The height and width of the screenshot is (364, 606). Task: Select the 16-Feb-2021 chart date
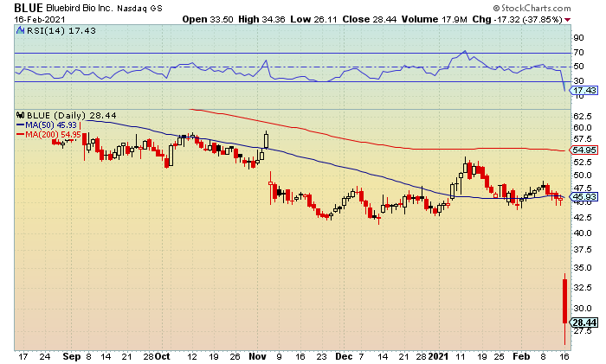[x=40, y=19]
